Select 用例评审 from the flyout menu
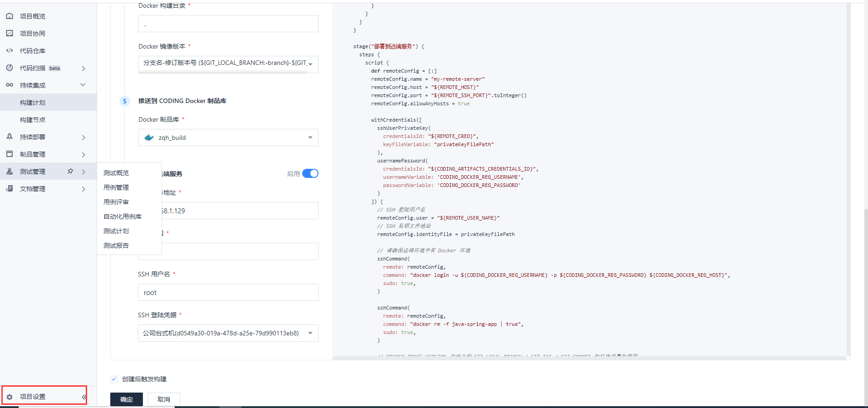The width and height of the screenshot is (868, 408). pyautogui.click(x=116, y=202)
